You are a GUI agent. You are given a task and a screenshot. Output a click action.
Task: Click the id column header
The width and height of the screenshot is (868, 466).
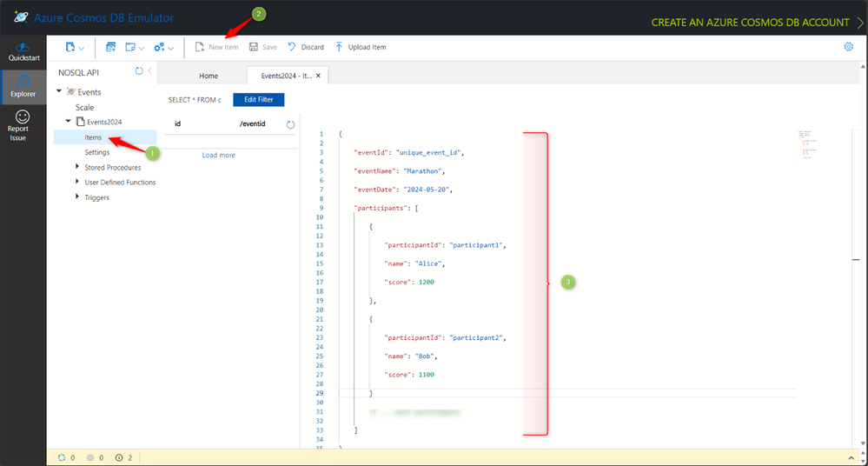[178, 123]
